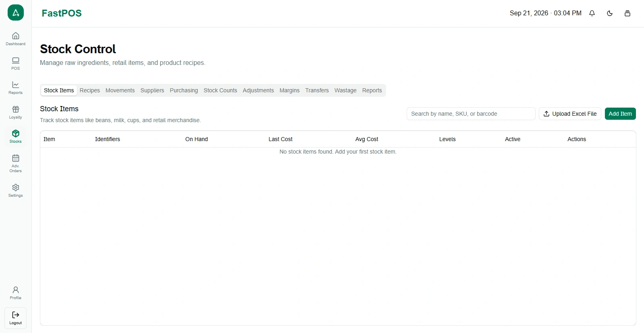
Task: Open the Reports tab in Stock Control
Action: click(372, 90)
